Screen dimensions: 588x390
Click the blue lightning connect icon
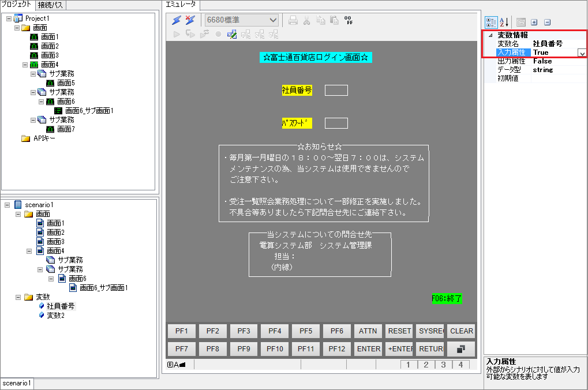pyautogui.click(x=177, y=20)
